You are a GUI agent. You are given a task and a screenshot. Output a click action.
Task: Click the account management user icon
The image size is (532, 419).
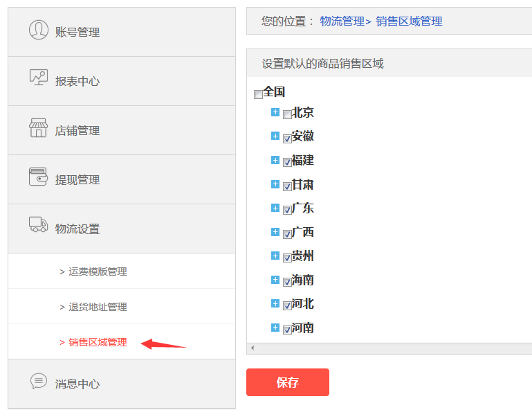click(x=38, y=30)
